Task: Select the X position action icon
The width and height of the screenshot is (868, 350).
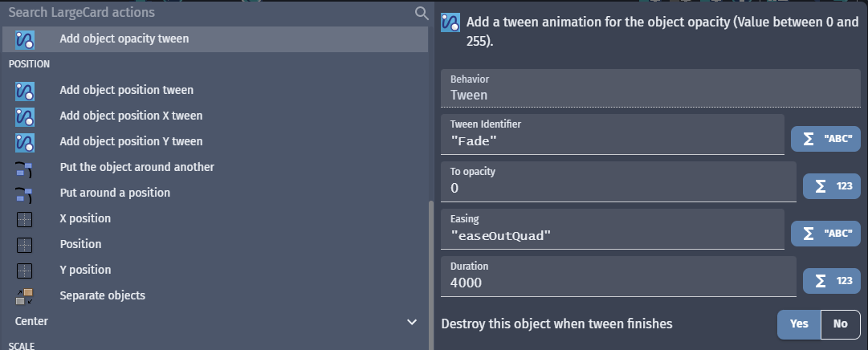Action: pyautogui.click(x=24, y=219)
